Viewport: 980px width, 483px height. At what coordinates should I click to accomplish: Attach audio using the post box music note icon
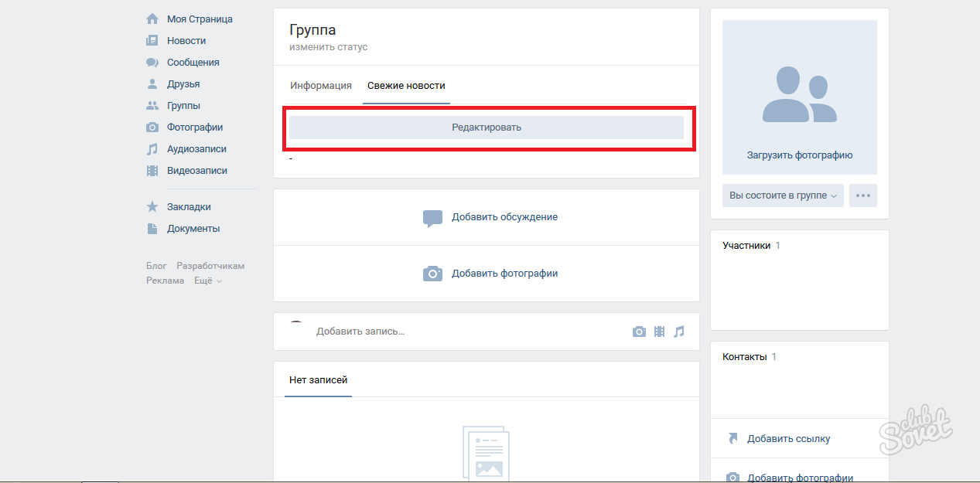(x=679, y=332)
